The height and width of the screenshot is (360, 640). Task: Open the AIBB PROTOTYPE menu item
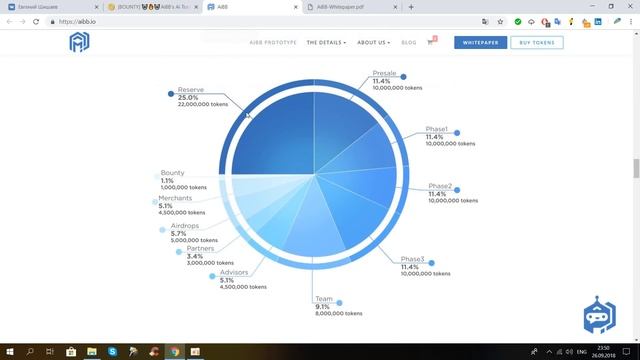pos(273,42)
